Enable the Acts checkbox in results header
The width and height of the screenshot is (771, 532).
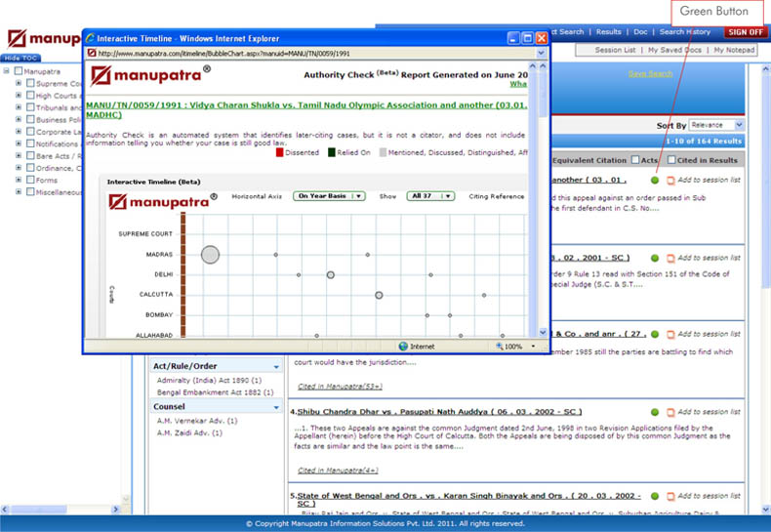634,160
